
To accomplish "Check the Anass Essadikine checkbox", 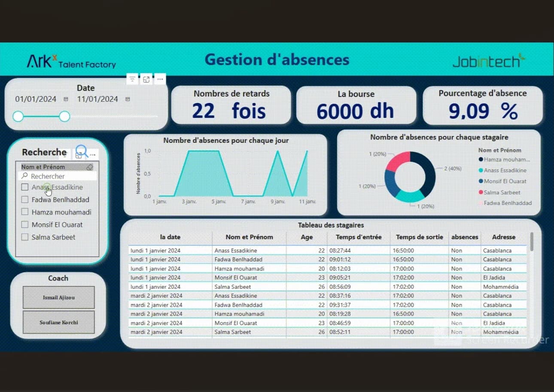I will click(25, 187).
